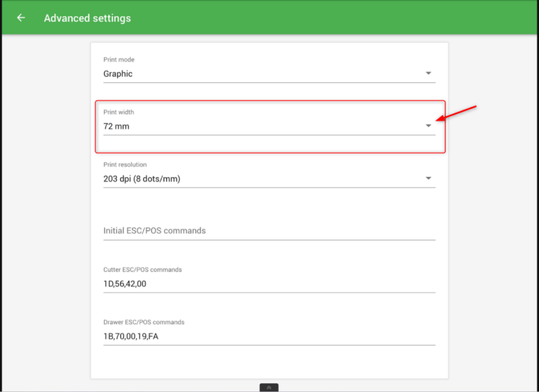Viewport: 539px width, 392px height.
Task: Click the double-chevron handle at the bottom
Action: [269, 387]
